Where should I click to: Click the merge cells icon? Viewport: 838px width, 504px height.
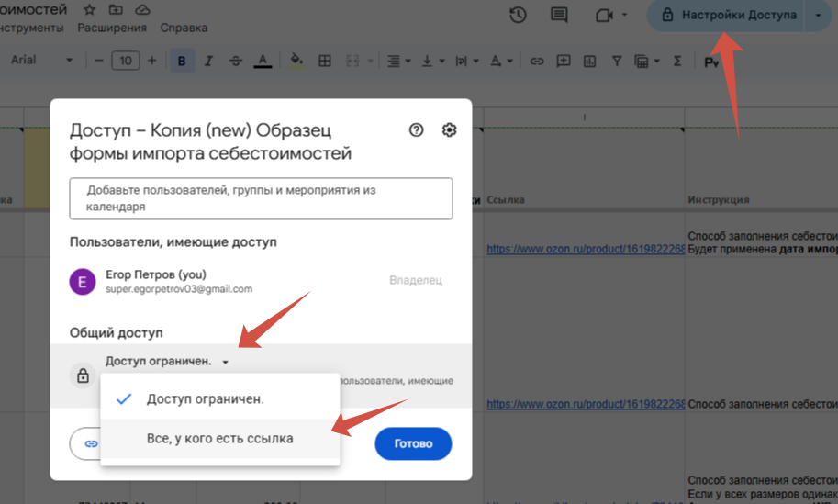click(352, 61)
